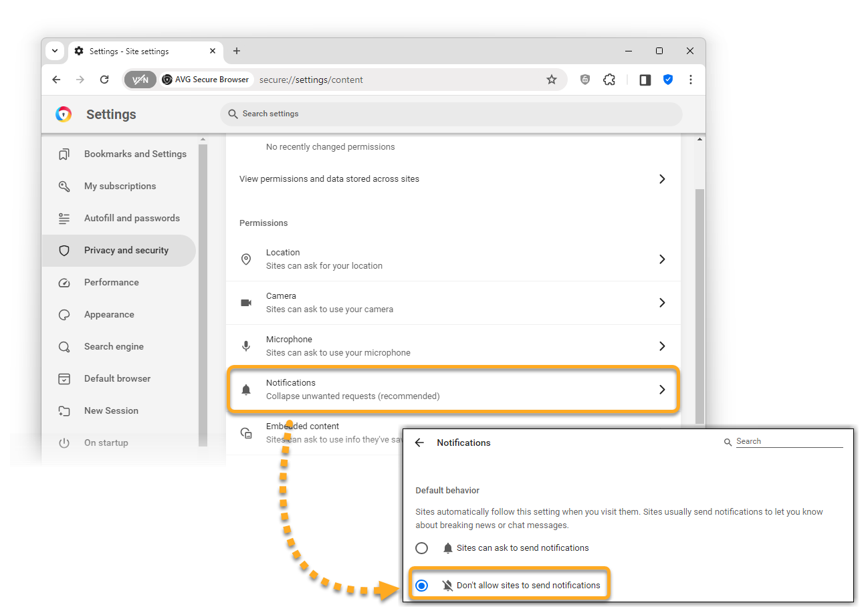868x615 pixels.
Task: Open the Extensions puzzle piece icon
Action: (x=609, y=80)
